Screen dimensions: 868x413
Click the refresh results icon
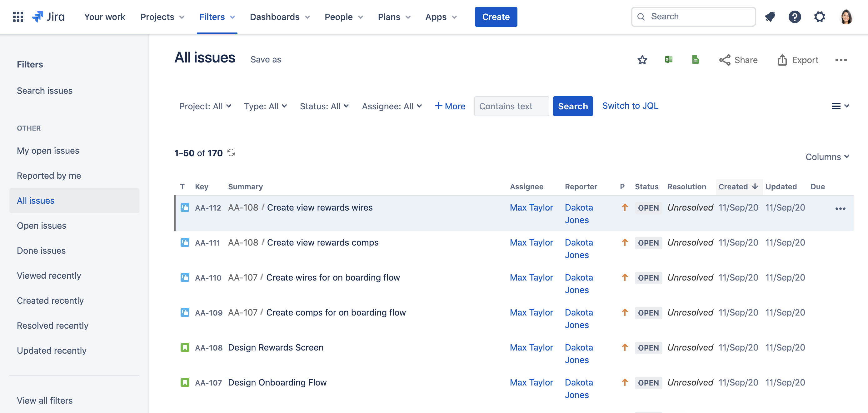coord(231,152)
